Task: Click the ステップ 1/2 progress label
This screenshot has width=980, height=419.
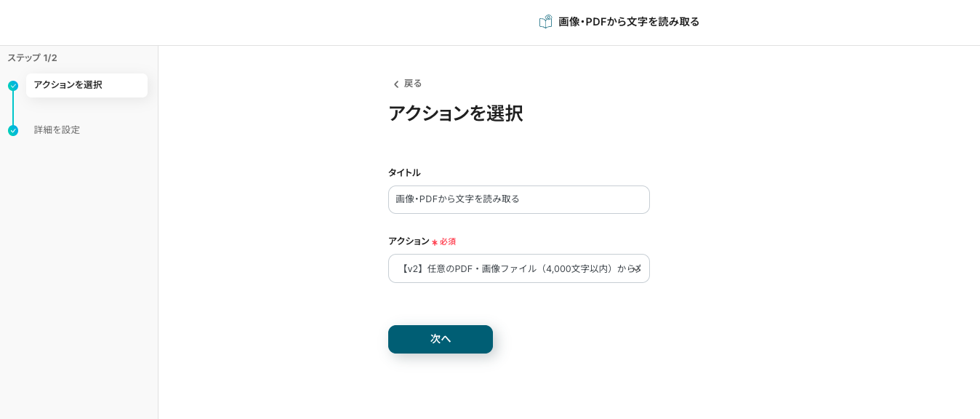Action: click(x=32, y=58)
